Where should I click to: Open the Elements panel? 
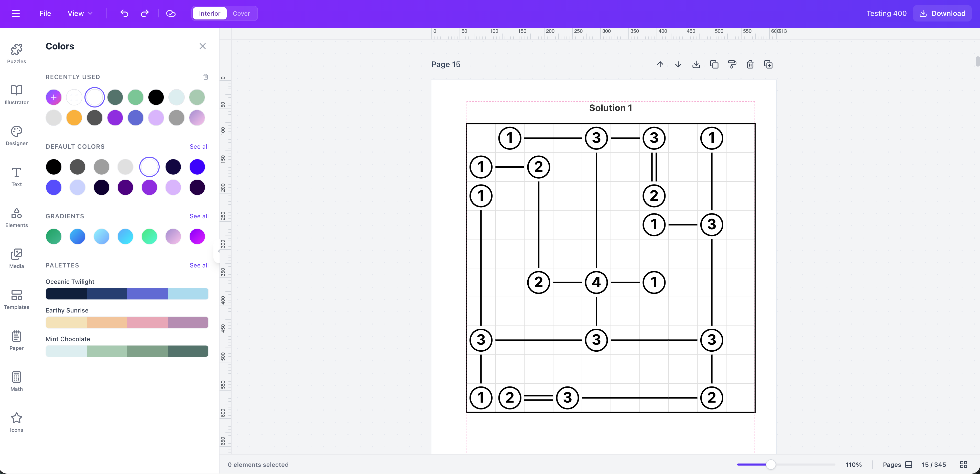(x=16, y=217)
